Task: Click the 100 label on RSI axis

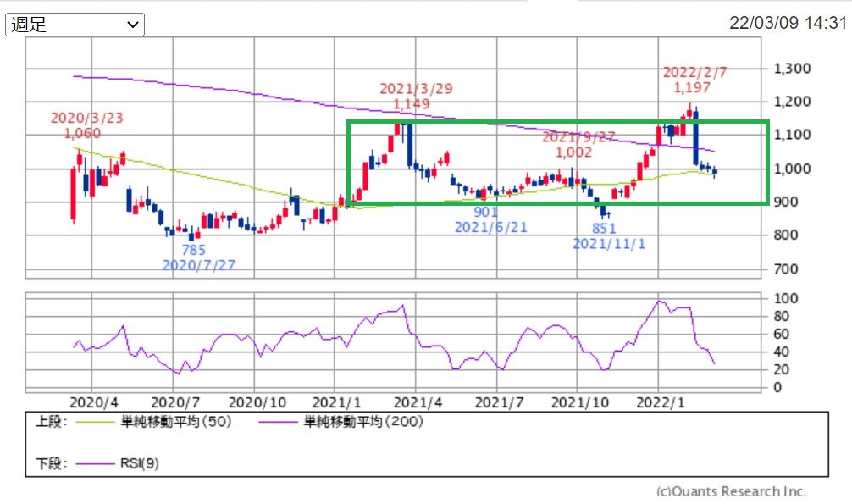Action: [786, 298]
